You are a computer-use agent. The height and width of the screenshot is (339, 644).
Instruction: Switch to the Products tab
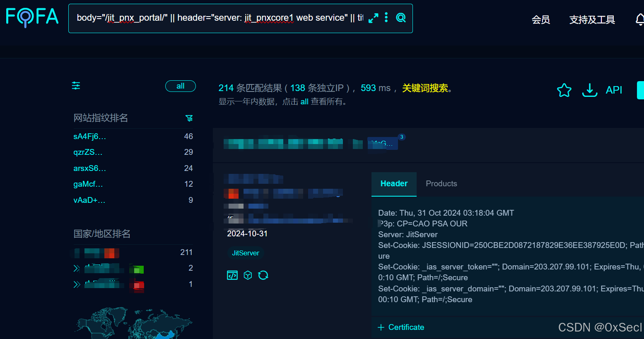click(441, 184)
